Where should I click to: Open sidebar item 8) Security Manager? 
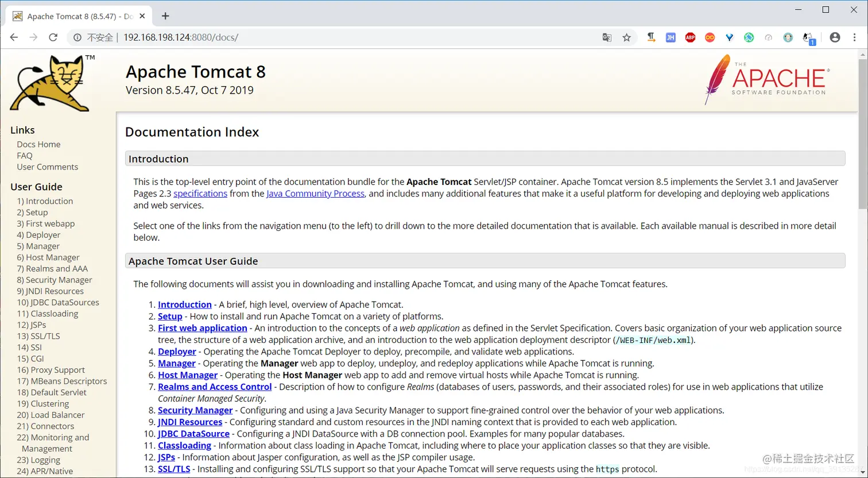point(55,280)
